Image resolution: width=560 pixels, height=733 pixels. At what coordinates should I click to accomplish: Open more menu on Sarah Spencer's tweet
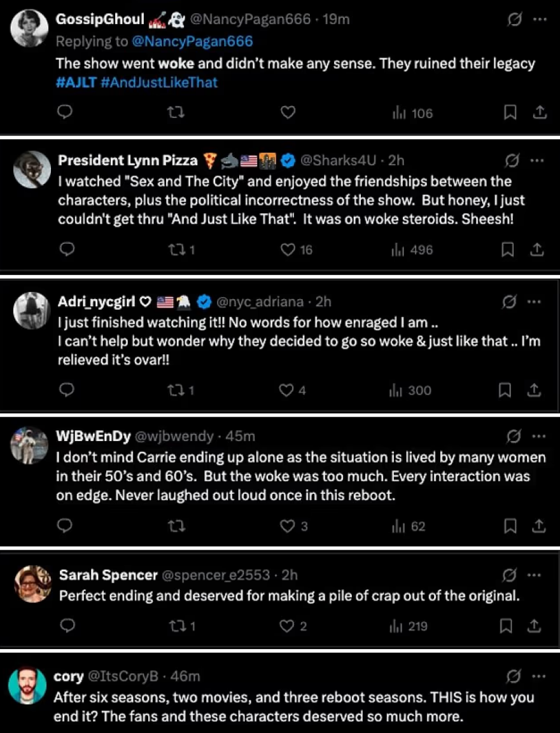tap(535, 575)
